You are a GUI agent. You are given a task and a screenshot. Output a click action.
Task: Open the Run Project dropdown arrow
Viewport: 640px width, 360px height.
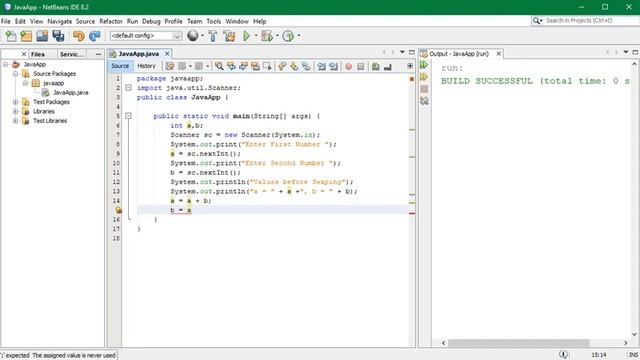pos(256,36)
